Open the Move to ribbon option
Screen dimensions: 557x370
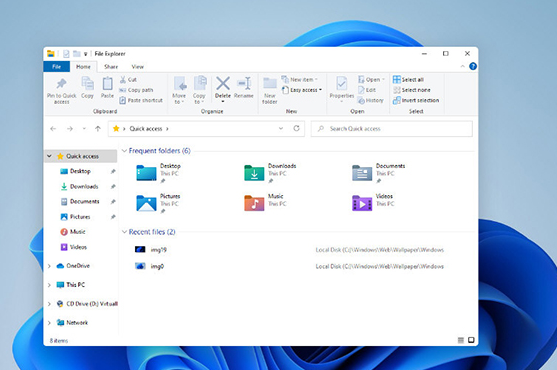(179, 90)
